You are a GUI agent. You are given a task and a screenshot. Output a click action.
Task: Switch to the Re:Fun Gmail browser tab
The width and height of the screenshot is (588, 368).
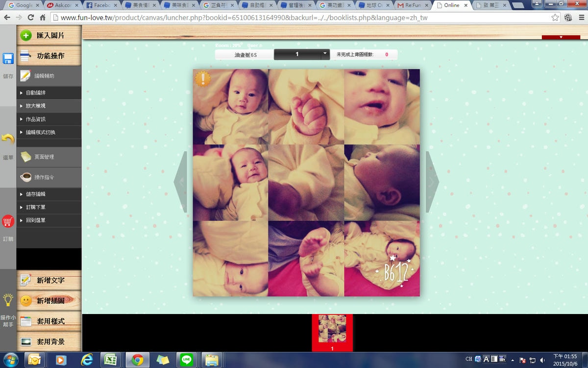point(413,5)
